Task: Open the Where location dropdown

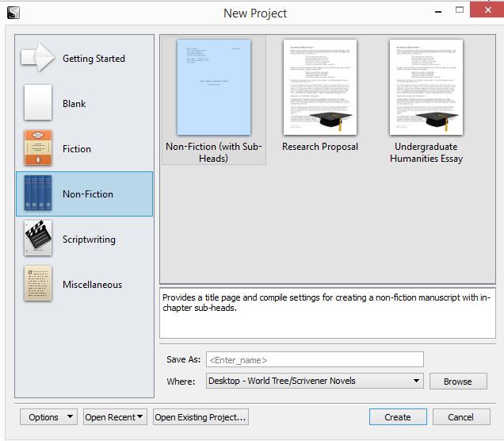Action: (315, 381)
